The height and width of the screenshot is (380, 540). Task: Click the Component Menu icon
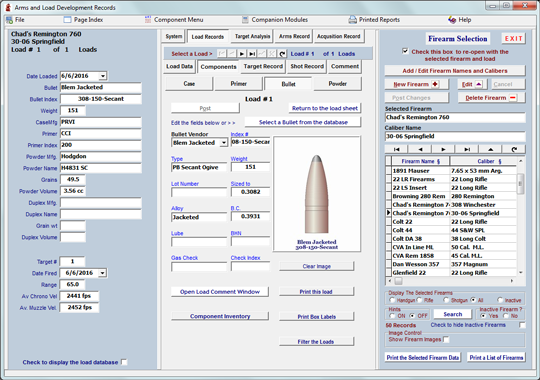coord(148,20)
